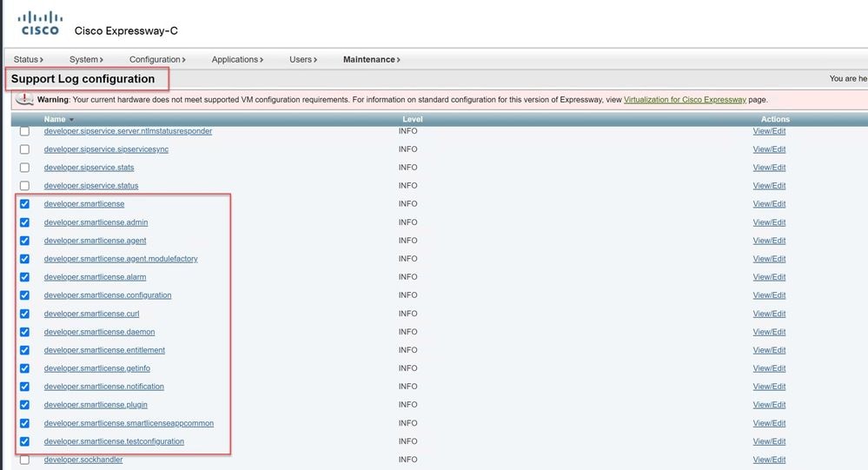
Task: Click the Cisco logo
Action: tap(40, 23)
